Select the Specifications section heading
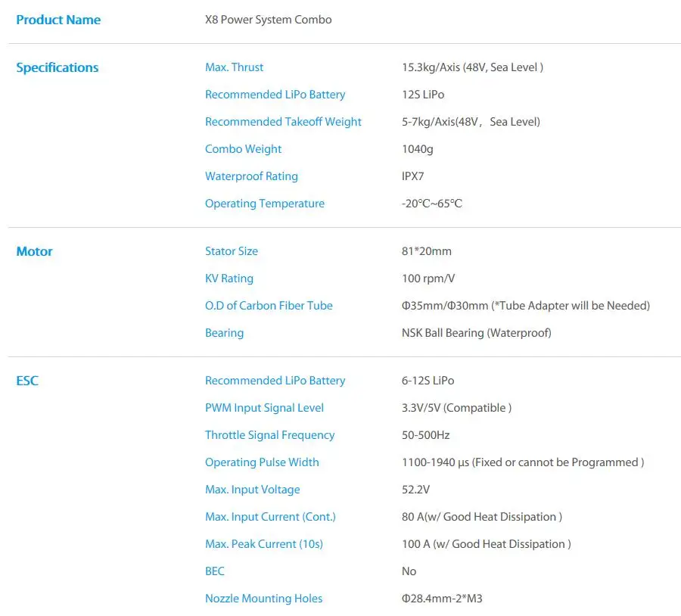 point(58,67)
